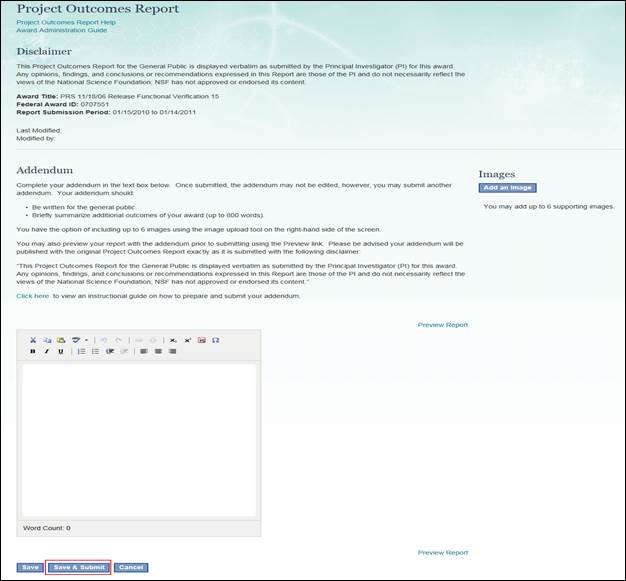Click the Cancel button

tap(131, 567)
